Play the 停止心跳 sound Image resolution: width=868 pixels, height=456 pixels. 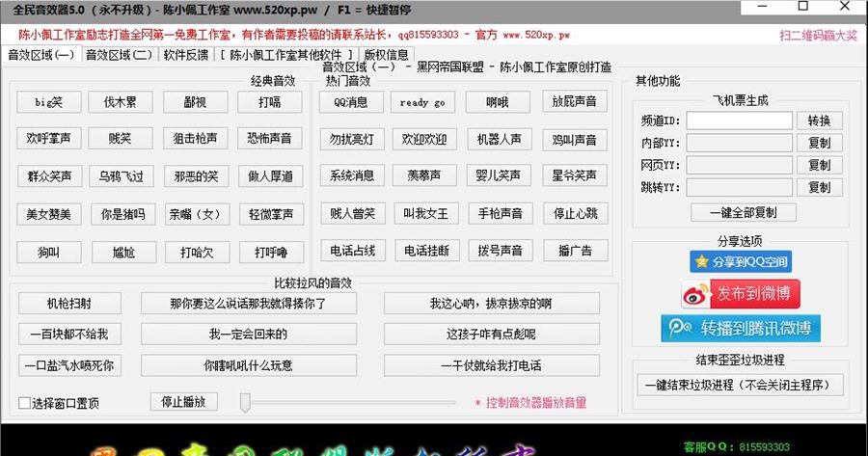(576, 213)
